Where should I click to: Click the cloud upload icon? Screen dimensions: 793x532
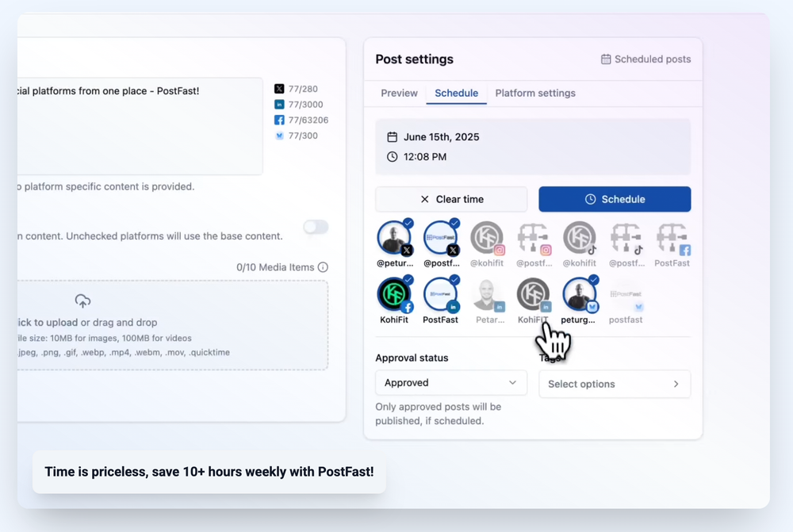click(x=83, y=301)
